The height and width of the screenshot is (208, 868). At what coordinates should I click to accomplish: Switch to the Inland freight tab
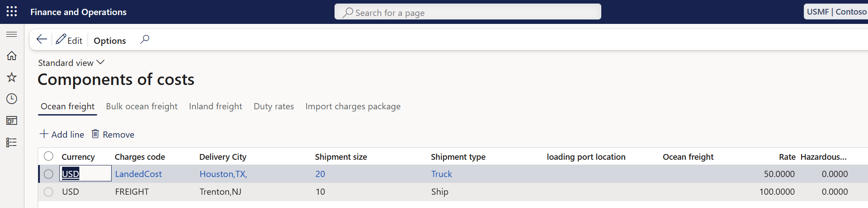(x=215, y=107)
